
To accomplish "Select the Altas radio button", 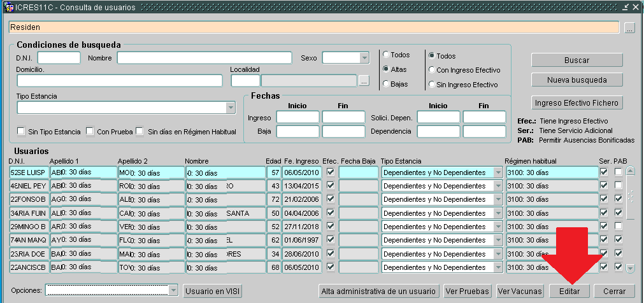I will (386, 69).
